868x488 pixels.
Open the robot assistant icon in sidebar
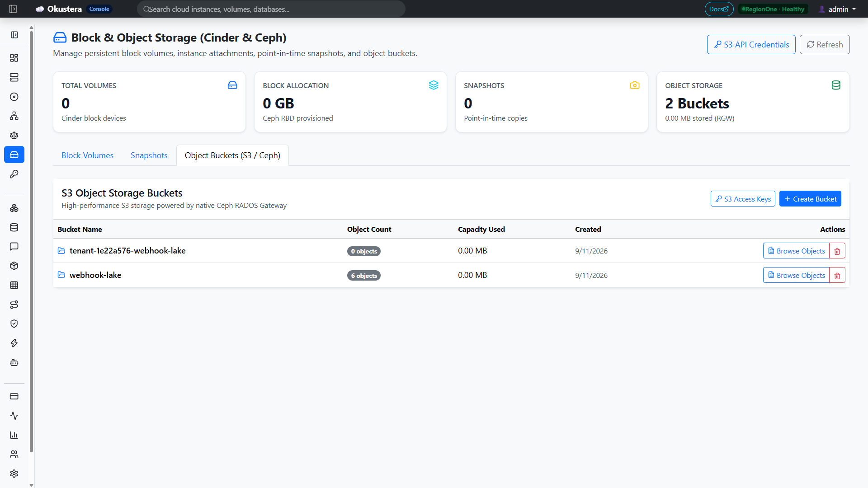pos(14,362)
